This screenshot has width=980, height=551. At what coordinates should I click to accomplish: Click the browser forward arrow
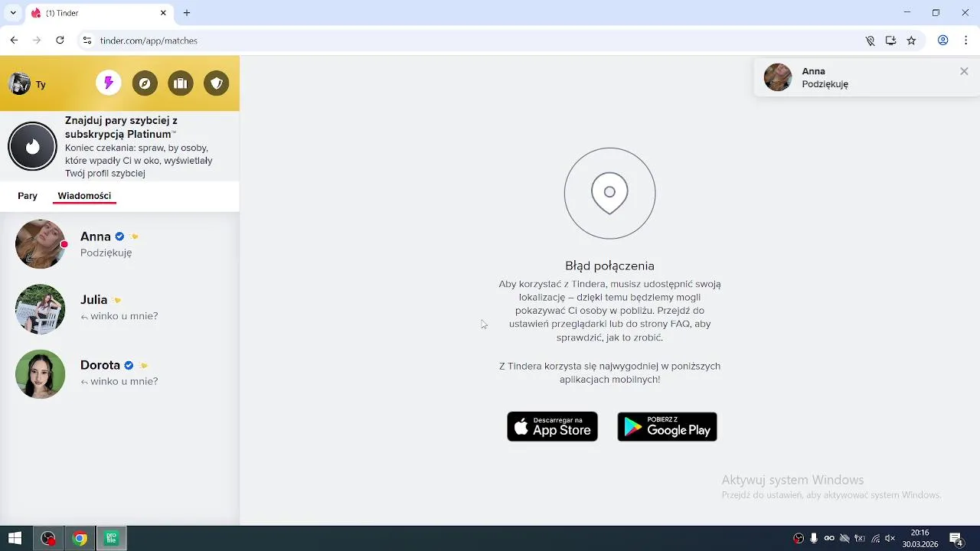point(37,41)
